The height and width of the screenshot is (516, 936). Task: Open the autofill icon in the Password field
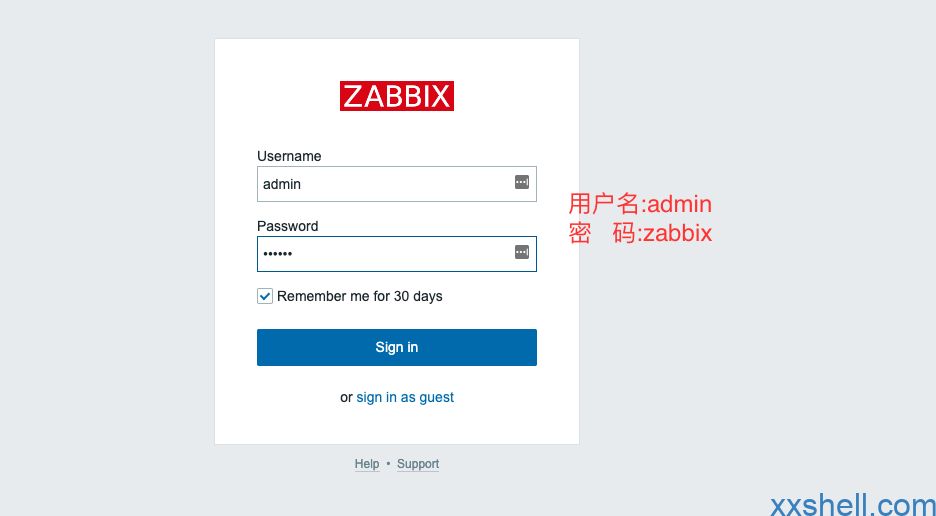[x=522, y=252]
